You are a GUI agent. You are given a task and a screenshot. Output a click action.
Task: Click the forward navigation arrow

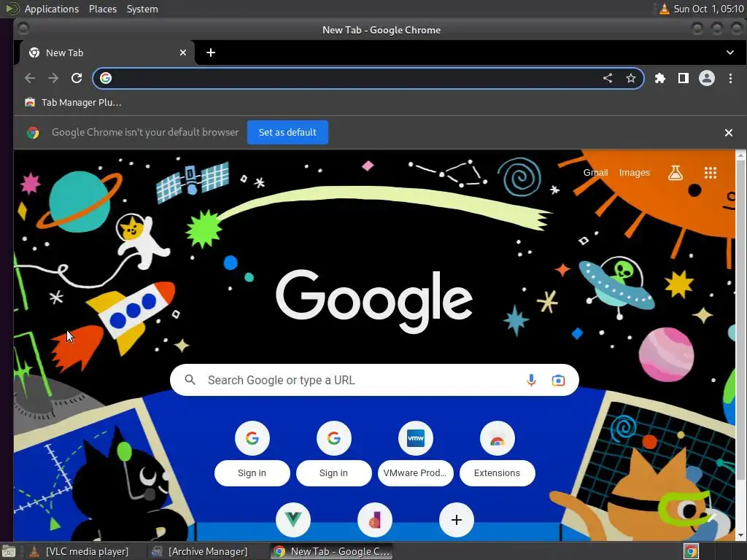point(53,78)
